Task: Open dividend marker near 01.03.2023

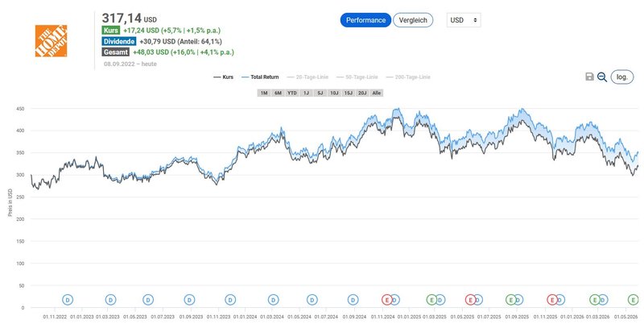Action: (110, 300)
